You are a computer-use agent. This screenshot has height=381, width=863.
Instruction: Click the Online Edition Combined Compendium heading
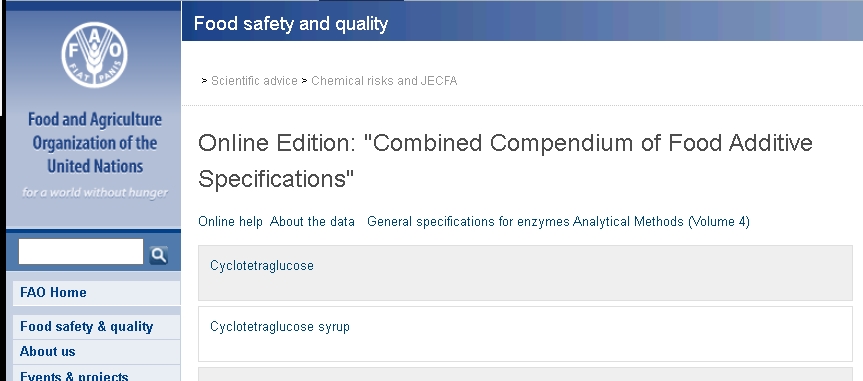pos(505,161)
